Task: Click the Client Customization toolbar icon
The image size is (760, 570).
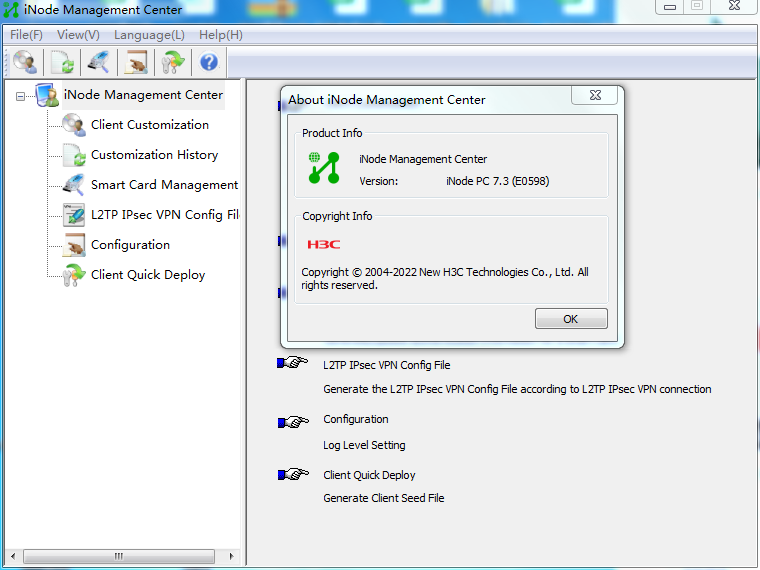Action: 25,63
